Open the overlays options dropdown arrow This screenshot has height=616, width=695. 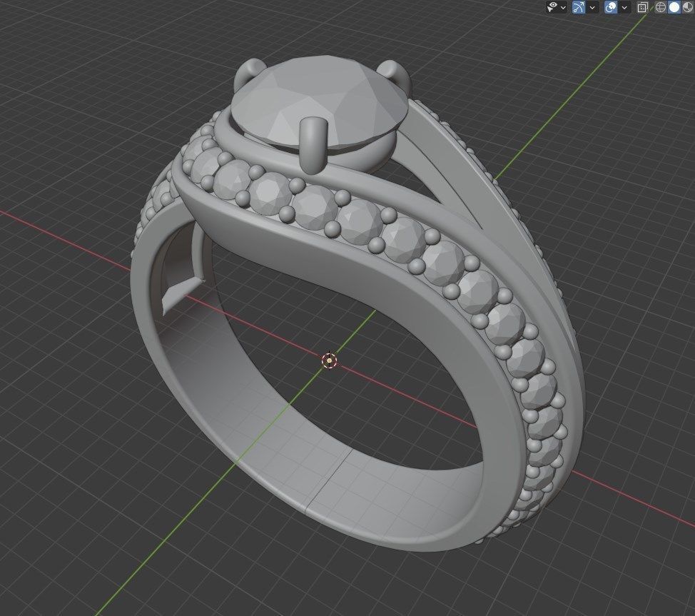(624, 8)
